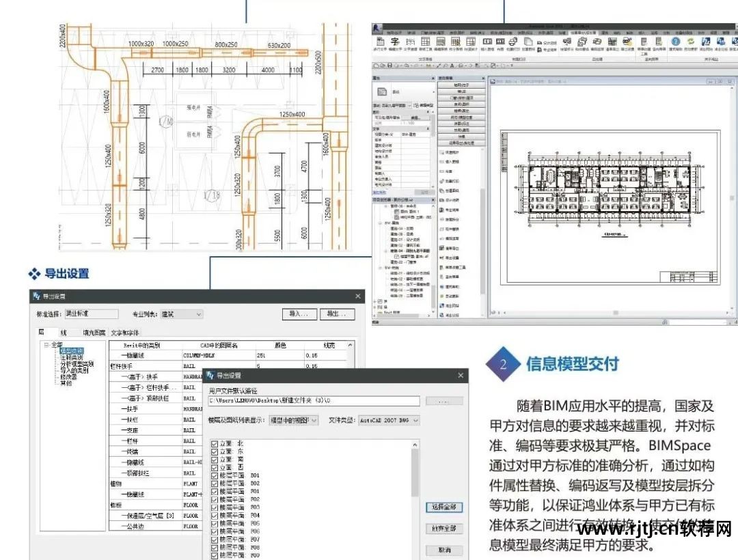
Task: Click the view list scroll-up arrow
Action: 415,445
